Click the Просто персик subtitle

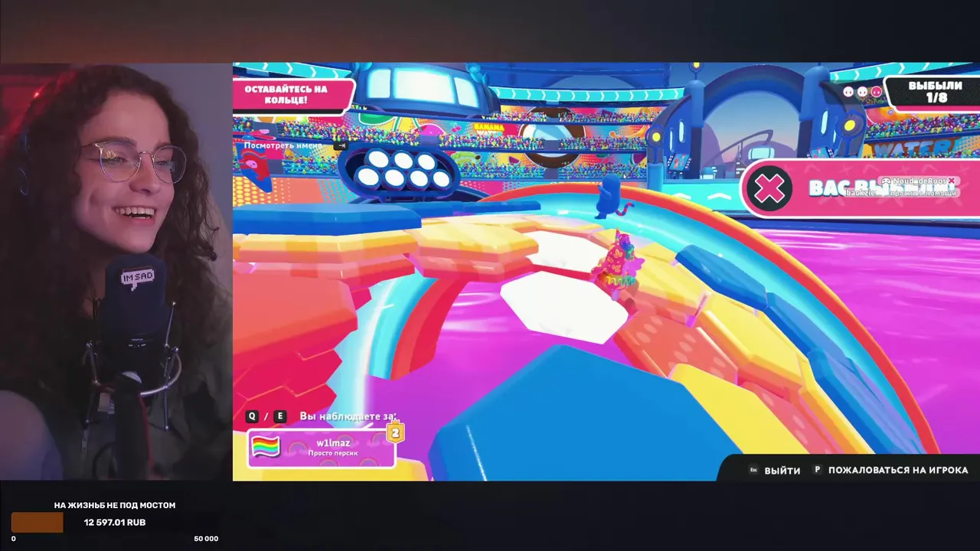tap(333, 453)
